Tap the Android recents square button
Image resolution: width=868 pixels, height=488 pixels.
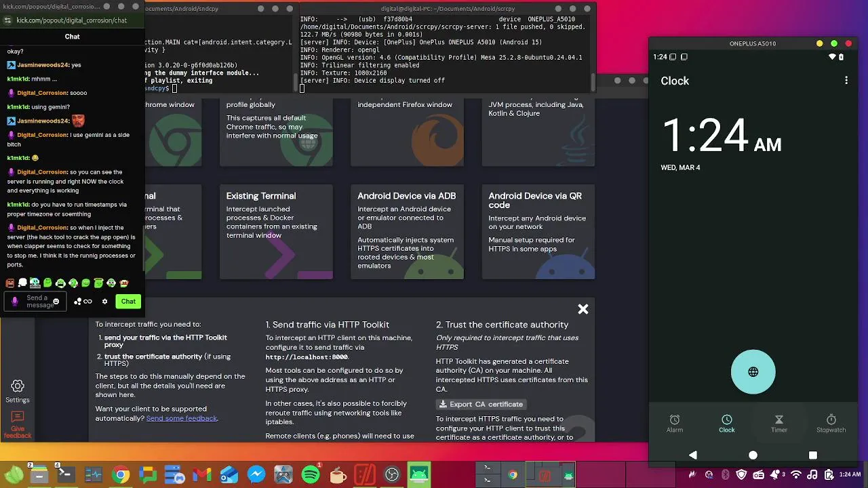coord(813,455)
